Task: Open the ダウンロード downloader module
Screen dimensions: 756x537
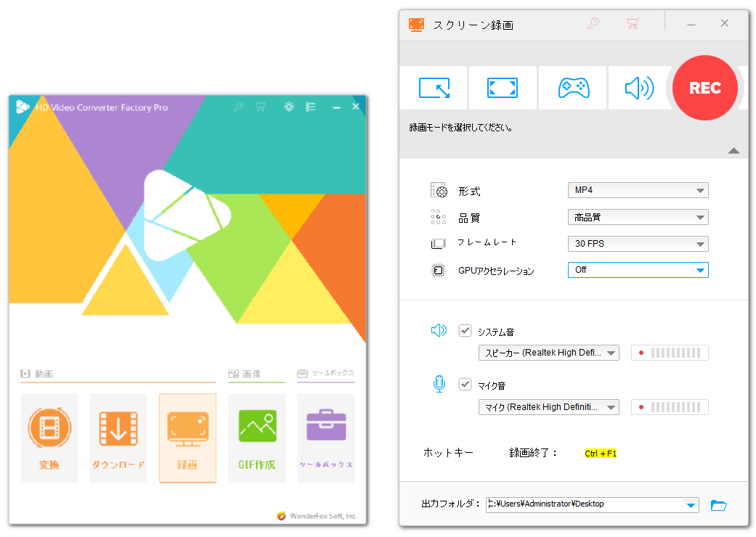Action: click(x=118, y=438)
